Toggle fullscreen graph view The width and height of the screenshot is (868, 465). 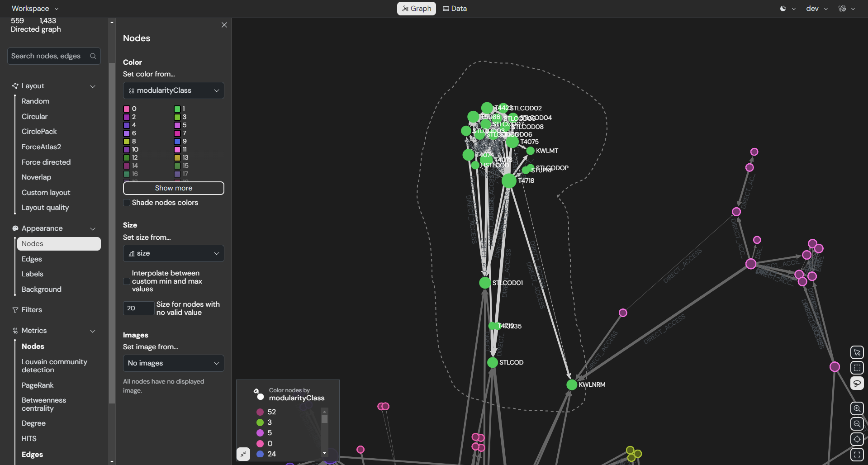[x=857, y=454]
